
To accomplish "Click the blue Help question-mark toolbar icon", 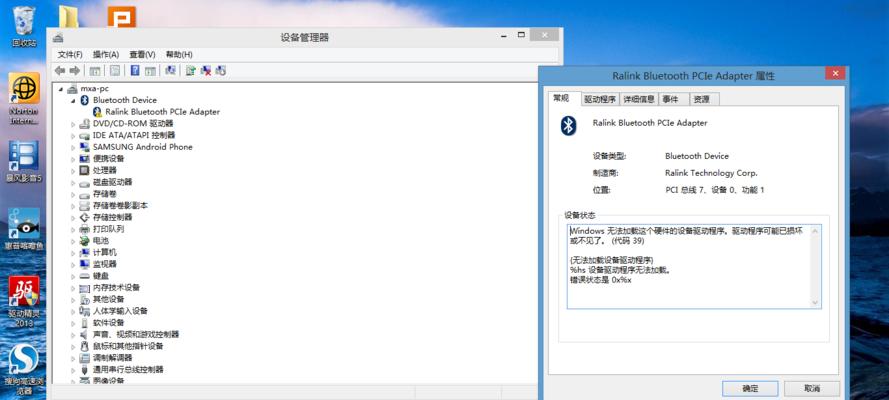I will click(135, 71).
